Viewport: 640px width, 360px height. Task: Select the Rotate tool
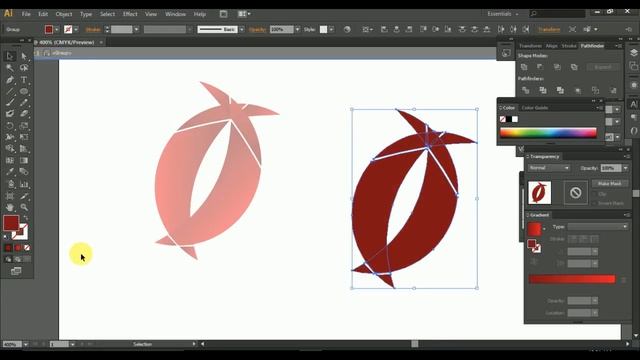click(x=10, y=126)
